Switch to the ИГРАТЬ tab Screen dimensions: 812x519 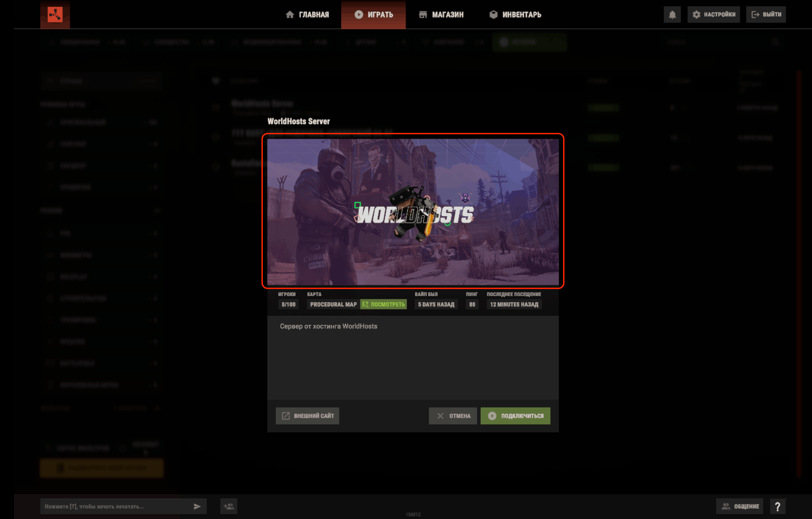pos(373,14)
